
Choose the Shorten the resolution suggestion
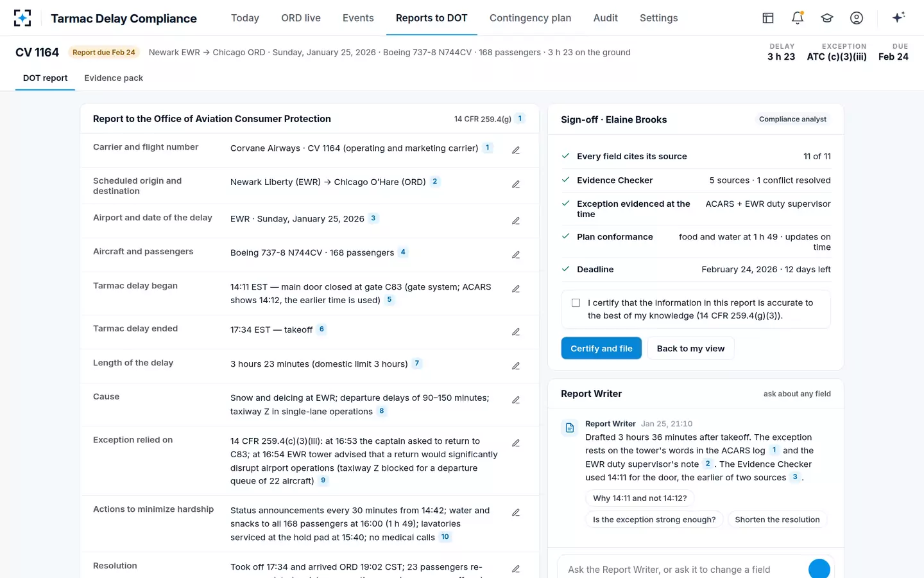[x=777, y=520]
